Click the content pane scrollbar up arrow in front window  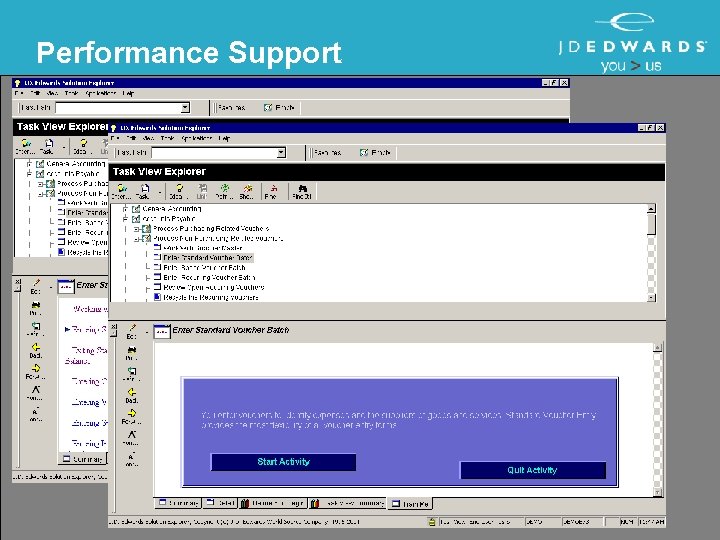point(658,348)
